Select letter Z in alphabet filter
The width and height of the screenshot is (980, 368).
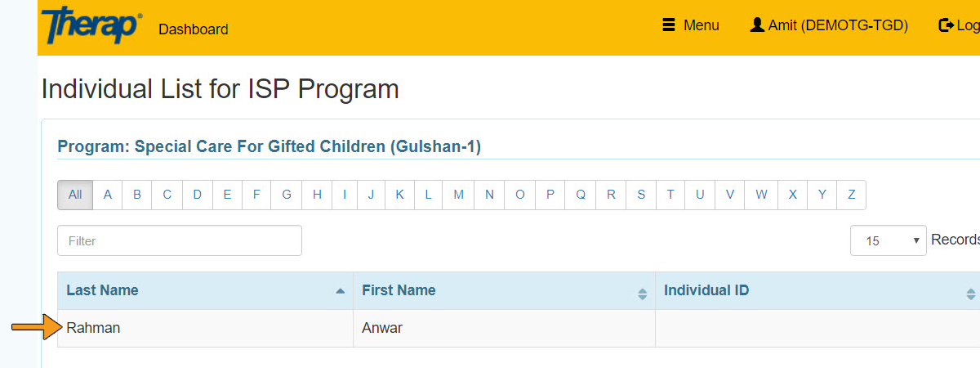point(851,195)
